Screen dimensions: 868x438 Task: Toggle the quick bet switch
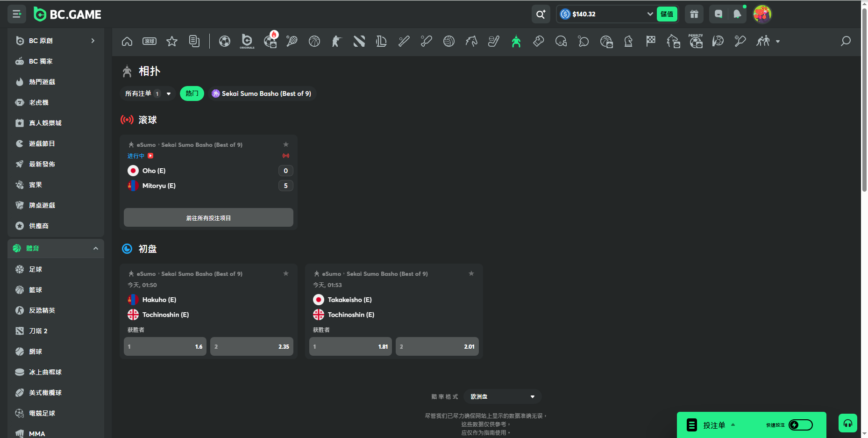click(x=801, y=425)
